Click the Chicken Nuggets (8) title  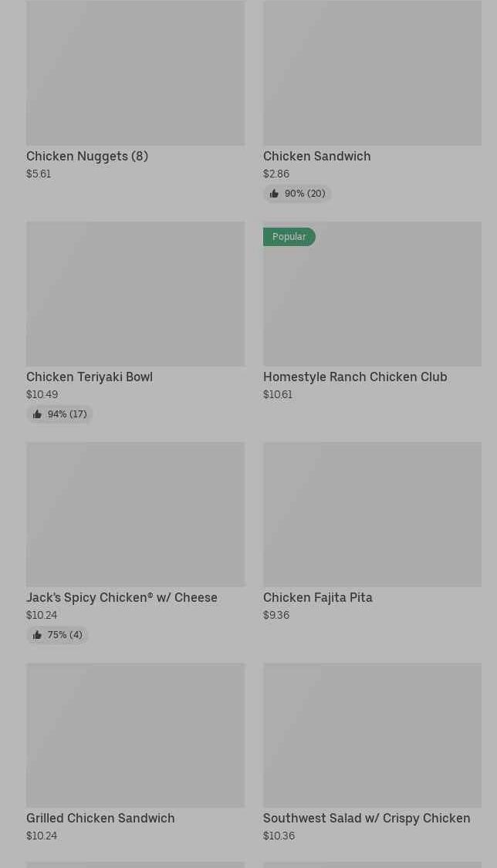(87, 156)
